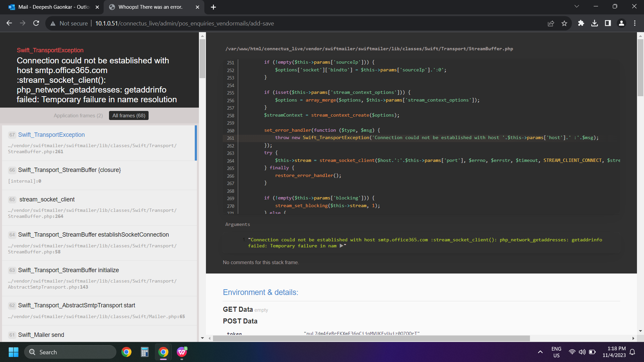The width and height of the screenshot is (644, 362).
Task: Select frame 61 Swift_Mailer send
Action: pyautogui.click(x=99, y=334)
